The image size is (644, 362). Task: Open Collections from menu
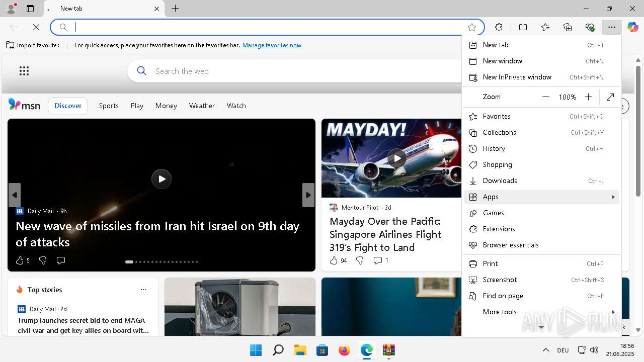click(x=541, y=132)
